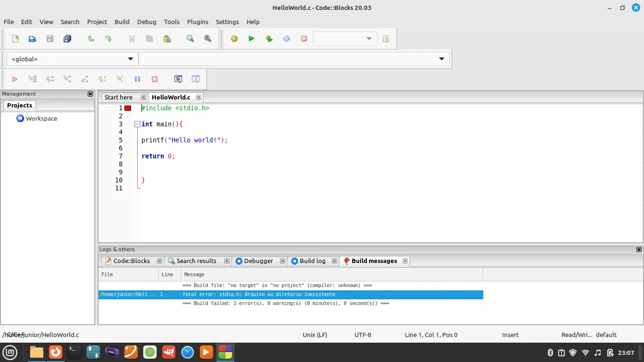Open the Debugging windows icon
Image resolution: width=644 pixels, height=362 pixels.
pyautogui.click(x=178, y=79)
